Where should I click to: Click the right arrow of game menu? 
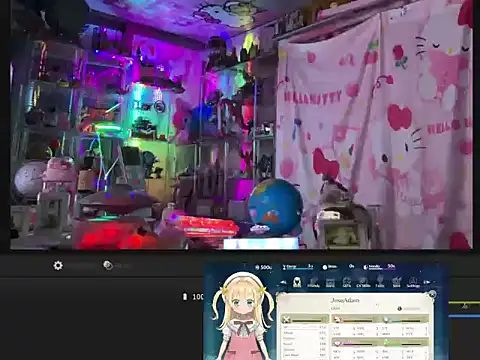tap(427, 282)
